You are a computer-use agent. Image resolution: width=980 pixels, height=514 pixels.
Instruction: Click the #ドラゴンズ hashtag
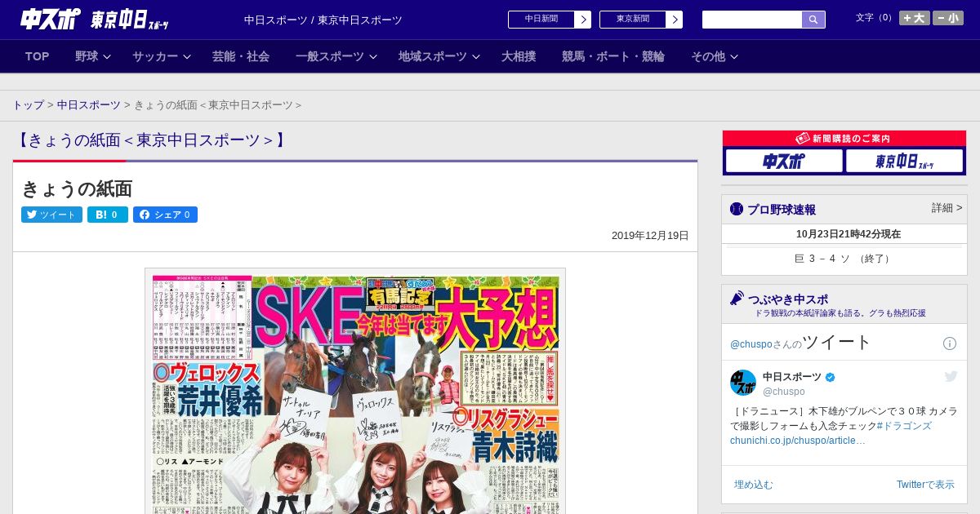[x=904, y=426]
